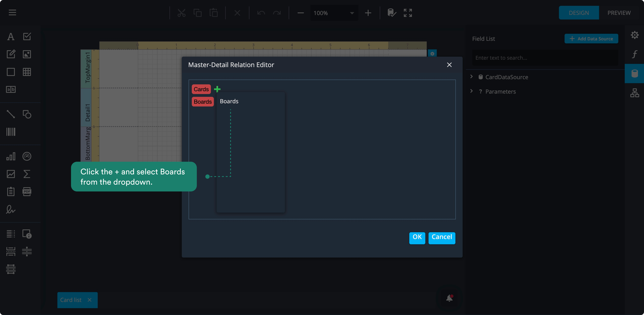Select the Page Info tool
644x315 pixels.
click(27, 234)
